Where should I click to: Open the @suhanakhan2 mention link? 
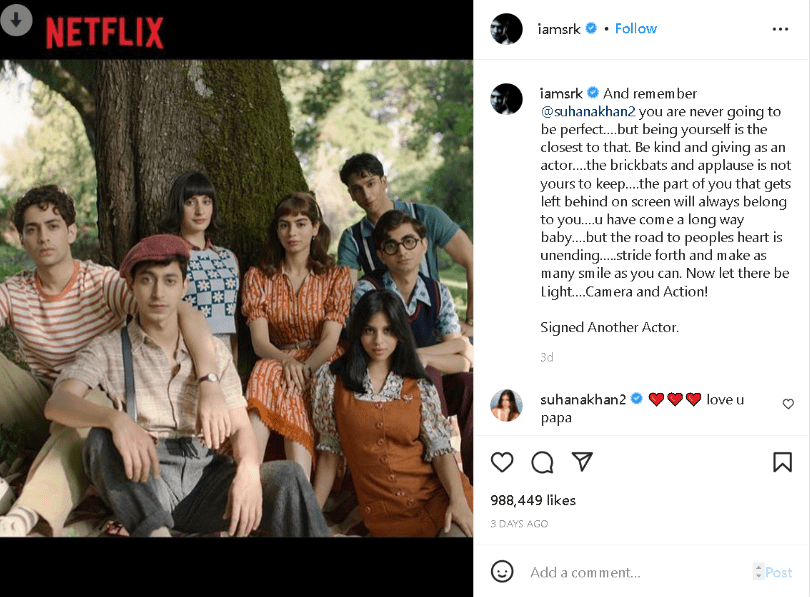point(588,112)
